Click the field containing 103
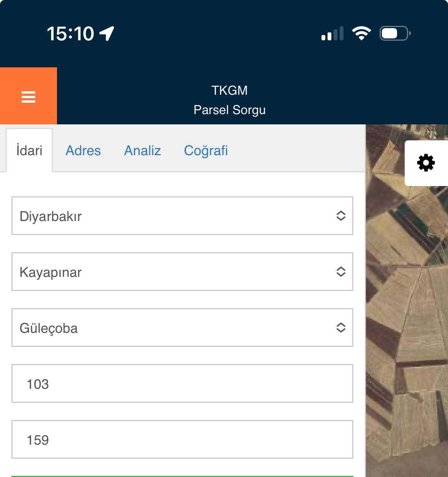This screenshot has height=477, width=448. (182, 383)
